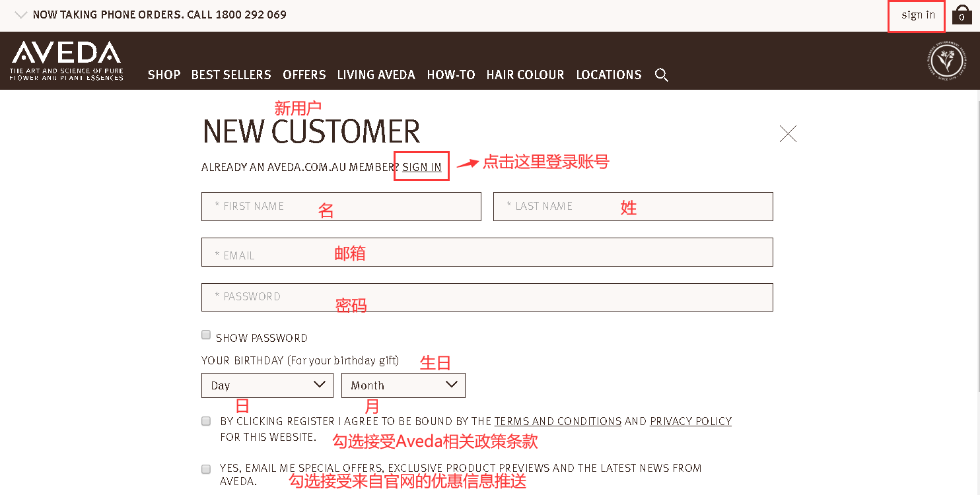Focus the Email input field

click(x=487, y=252)
